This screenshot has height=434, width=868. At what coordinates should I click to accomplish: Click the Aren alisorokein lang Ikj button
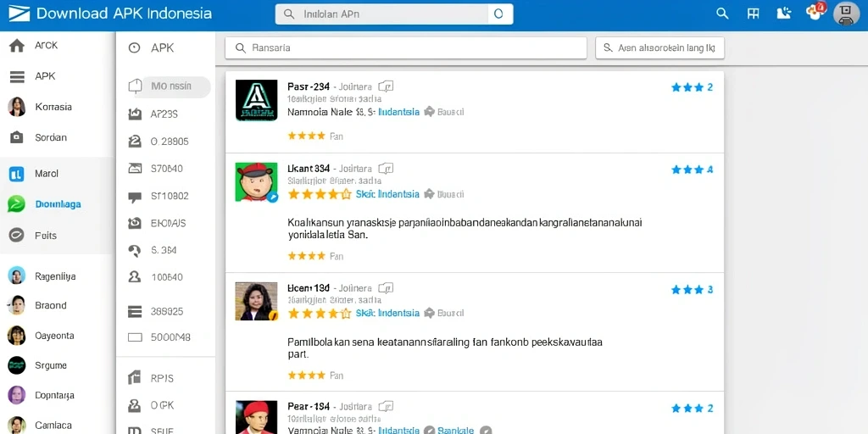(x=659, y=48)
